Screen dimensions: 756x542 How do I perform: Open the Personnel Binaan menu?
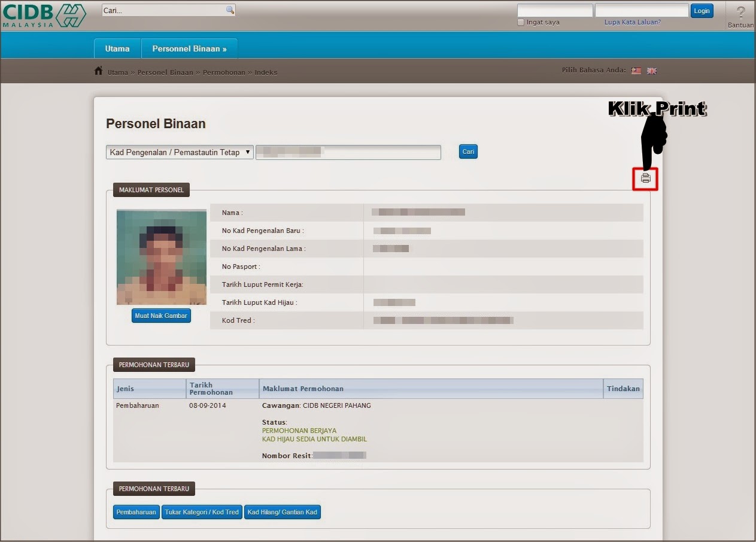tap(189, 49)
